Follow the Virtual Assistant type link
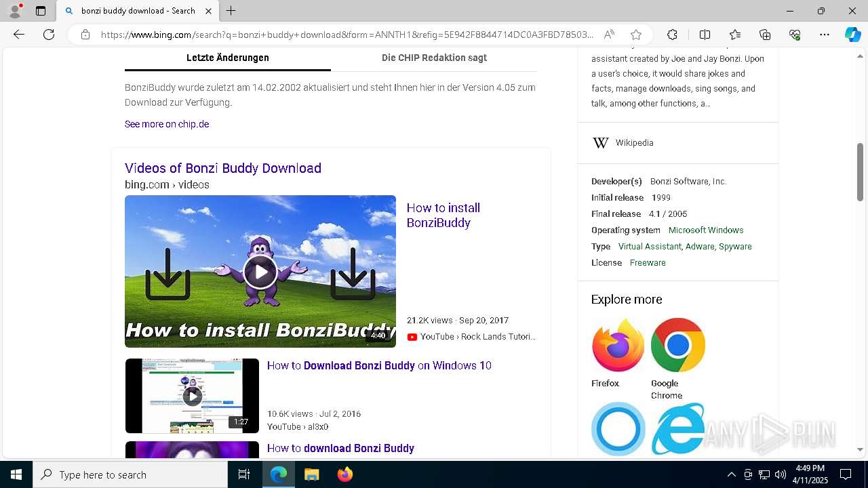The width and height of the screenshot is (868, 488). pyautogui.click(x=650, y=247)
